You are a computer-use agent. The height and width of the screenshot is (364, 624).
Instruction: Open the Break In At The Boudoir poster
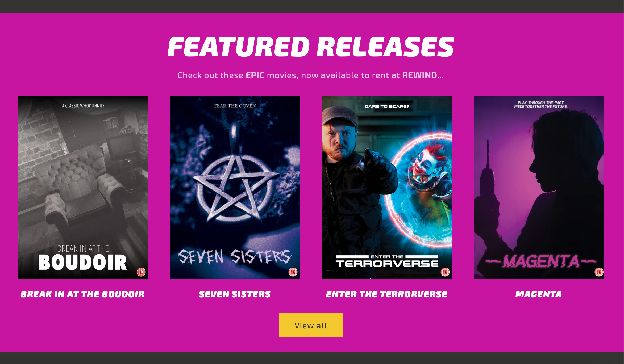[83, 187]
